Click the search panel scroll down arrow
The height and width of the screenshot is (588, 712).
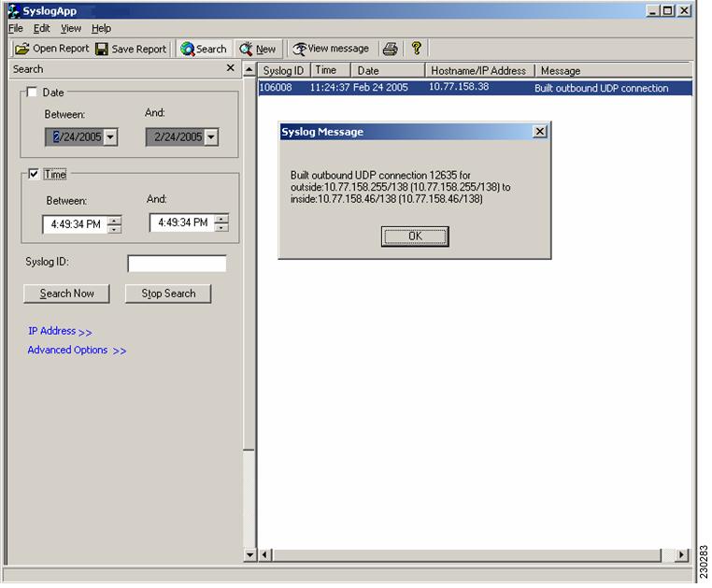click(x=249, y=554)
